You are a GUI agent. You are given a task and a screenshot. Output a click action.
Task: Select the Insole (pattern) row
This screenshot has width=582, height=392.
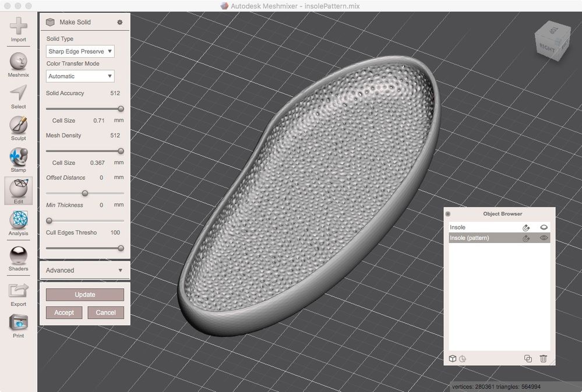499,238
